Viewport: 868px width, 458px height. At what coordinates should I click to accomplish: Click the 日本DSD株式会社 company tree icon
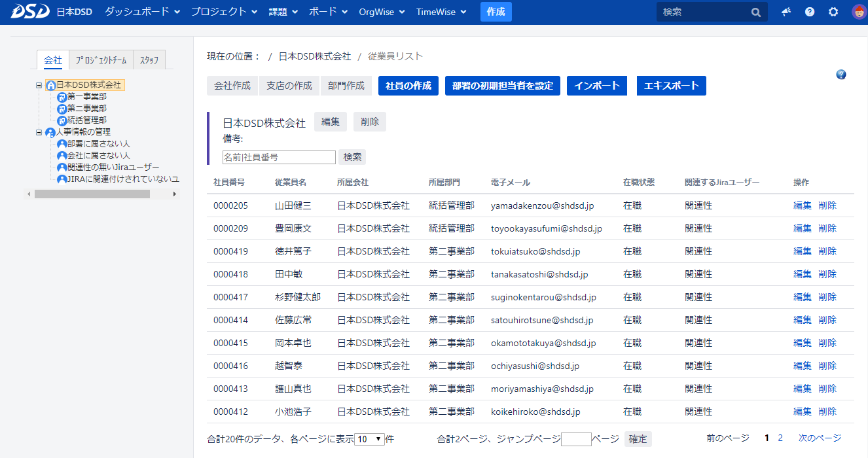51,86
